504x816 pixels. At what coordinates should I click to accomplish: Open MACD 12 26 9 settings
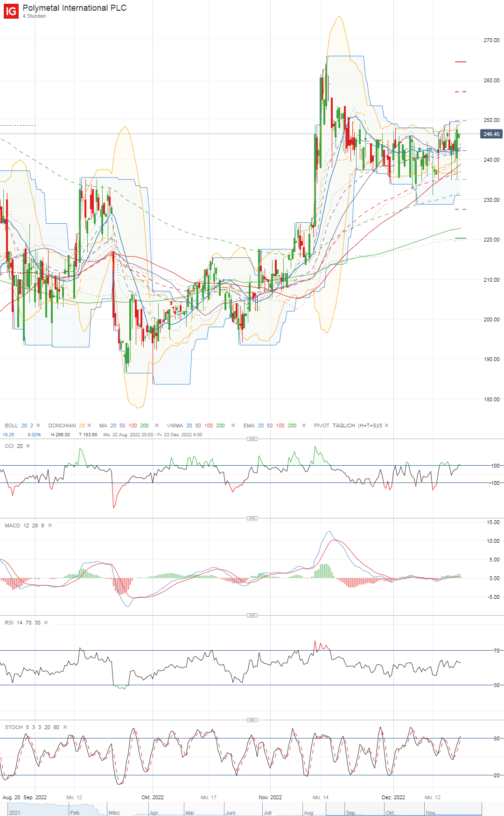(x=24, y=525)
